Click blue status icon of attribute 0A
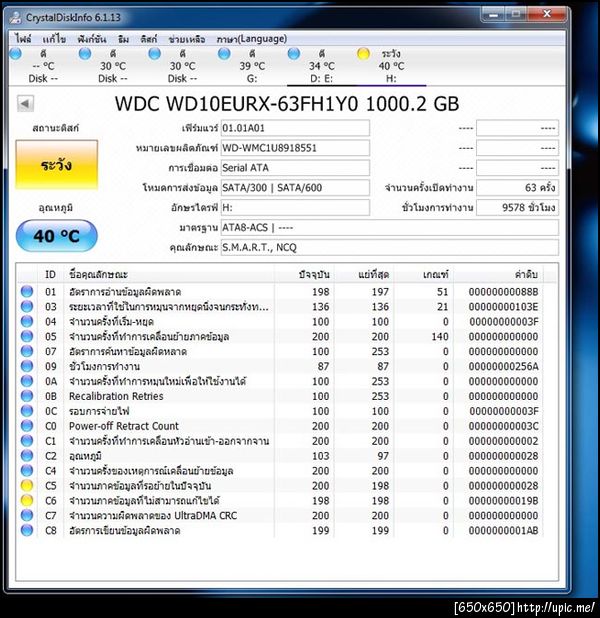 [x=27, y=381]
